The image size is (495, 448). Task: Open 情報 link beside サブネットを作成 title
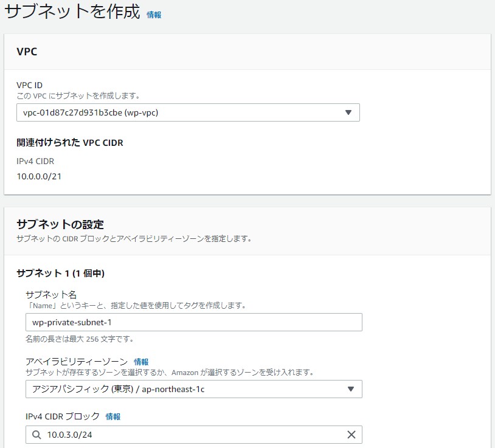pos(153,15)
